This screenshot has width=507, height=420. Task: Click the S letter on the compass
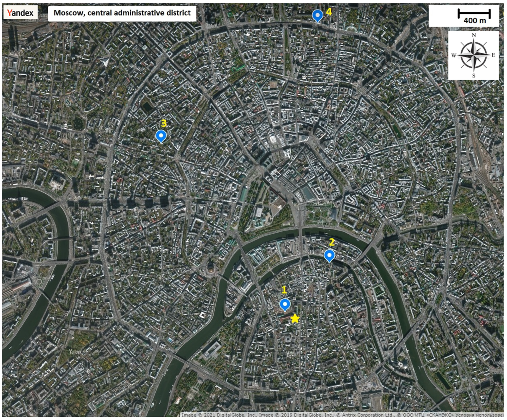(474, 76)
